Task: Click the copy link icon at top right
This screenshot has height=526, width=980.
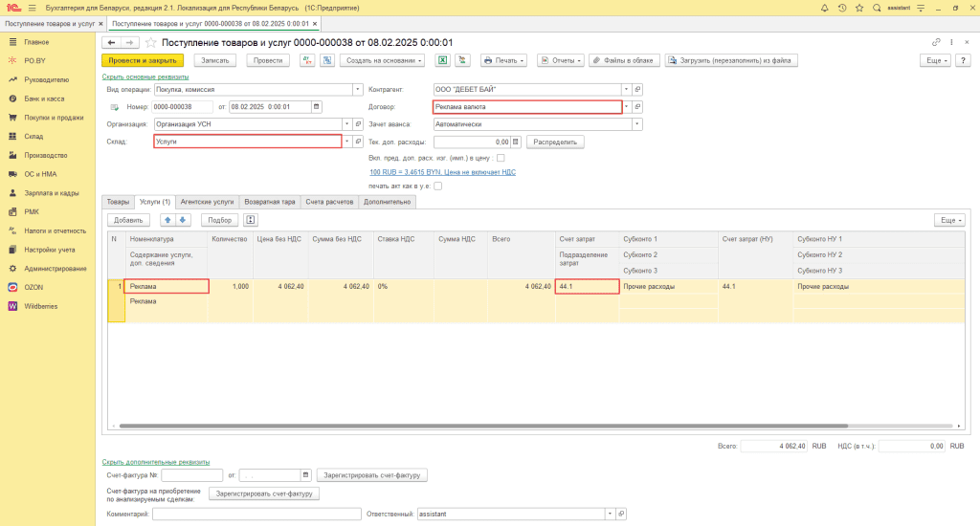Action: tap(936, 43)
